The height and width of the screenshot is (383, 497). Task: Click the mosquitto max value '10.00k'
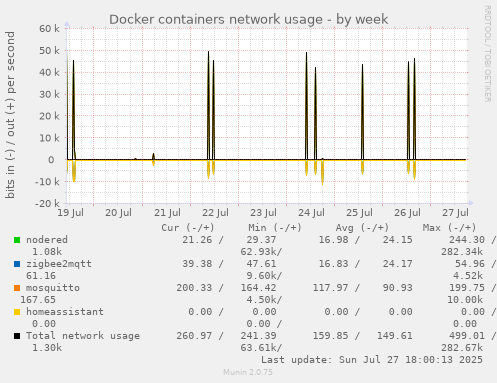[465, 300]
